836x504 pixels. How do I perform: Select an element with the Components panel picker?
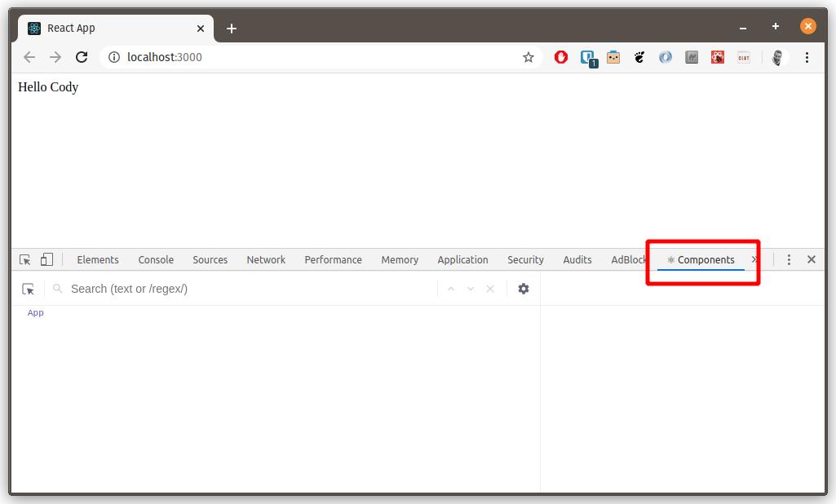(28, 288)
